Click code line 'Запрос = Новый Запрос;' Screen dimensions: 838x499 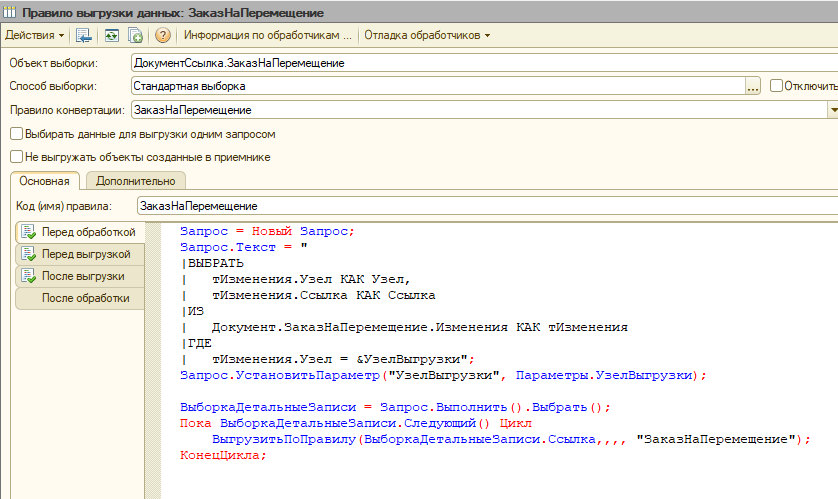coord(267,231)
